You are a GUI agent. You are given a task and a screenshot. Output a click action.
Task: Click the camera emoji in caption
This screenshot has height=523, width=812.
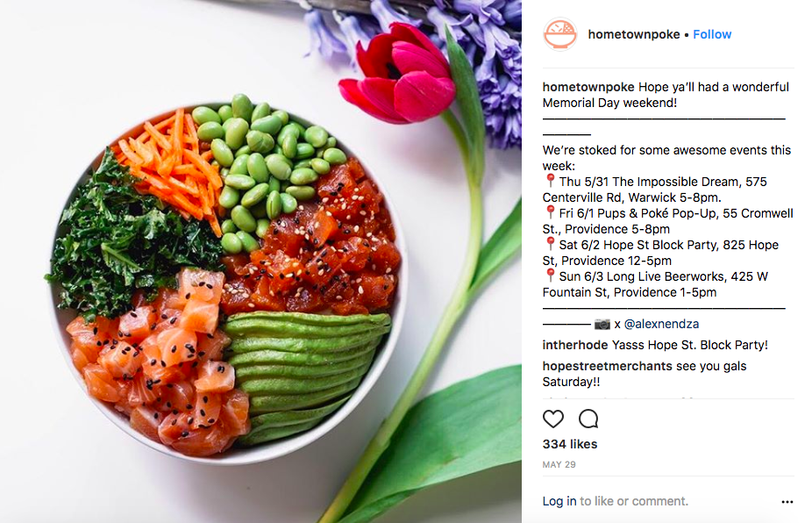click(x=602, y=324)
